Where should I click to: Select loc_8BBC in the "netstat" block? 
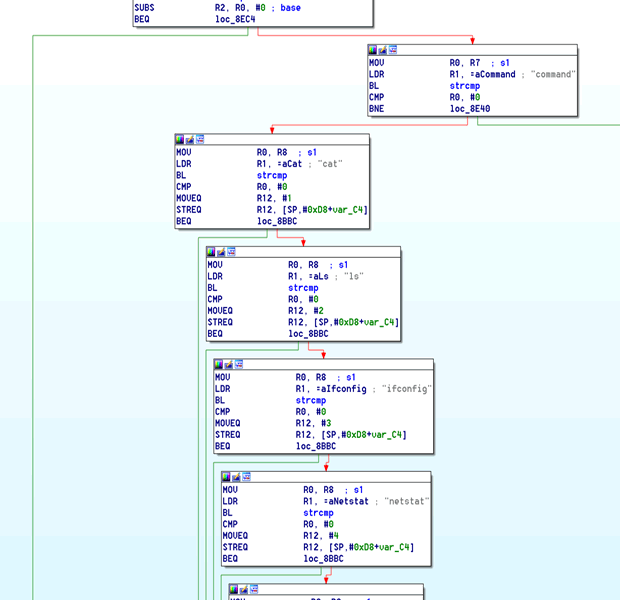324,559
